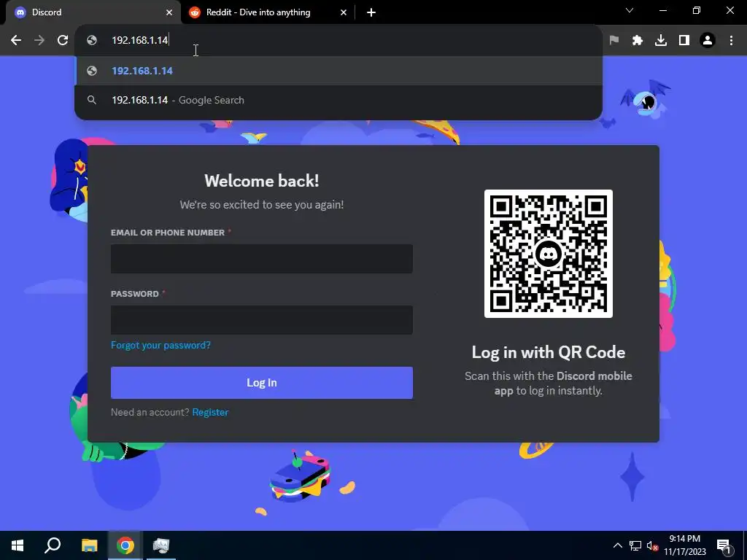
Task: Click the "Log in with QR Code" heading
Action: [x=549, y=352]
